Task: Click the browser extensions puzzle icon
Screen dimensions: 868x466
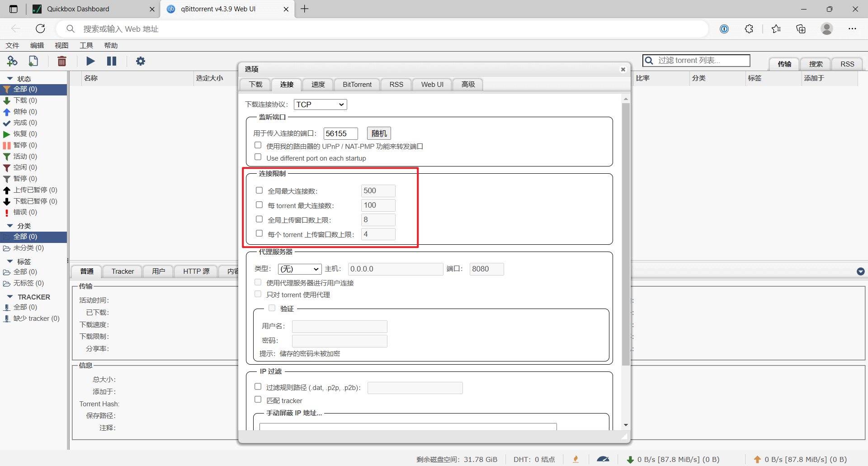Action: point(749,29)
